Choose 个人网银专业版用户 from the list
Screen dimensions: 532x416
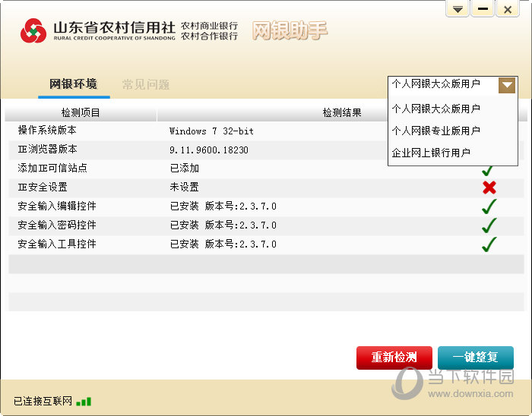click(x=453, y=131)
